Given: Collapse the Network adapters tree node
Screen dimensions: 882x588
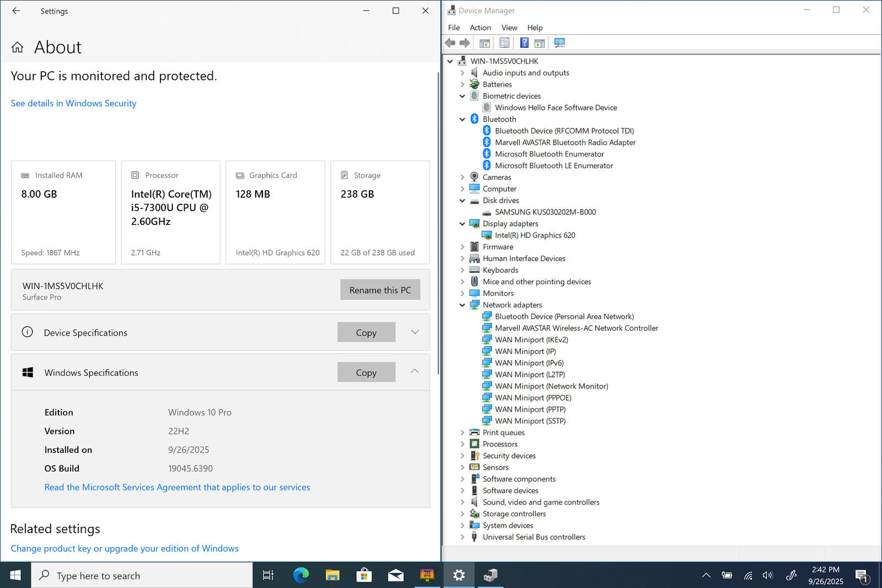Looking at the screenshot, I should [x=462, y=305].
